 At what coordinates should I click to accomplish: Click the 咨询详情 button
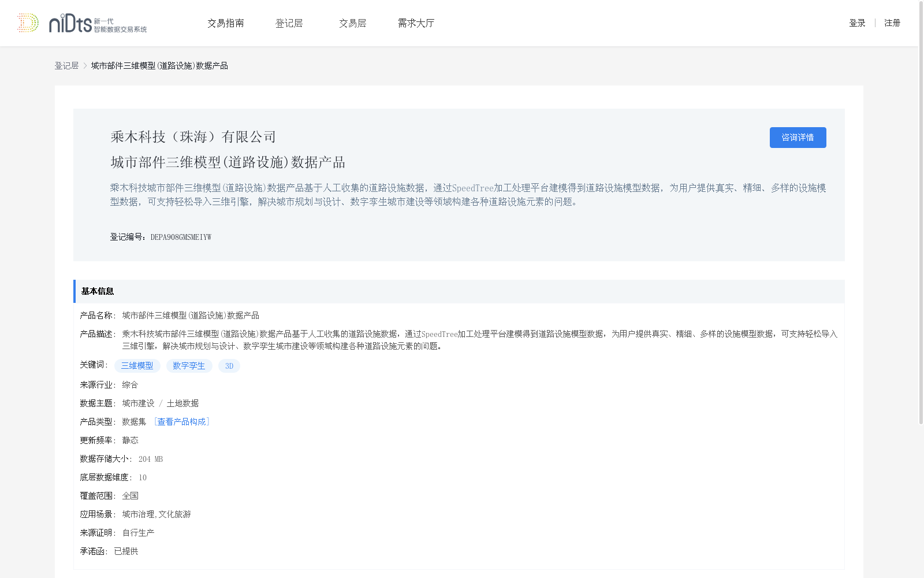[x=798, y=138]
